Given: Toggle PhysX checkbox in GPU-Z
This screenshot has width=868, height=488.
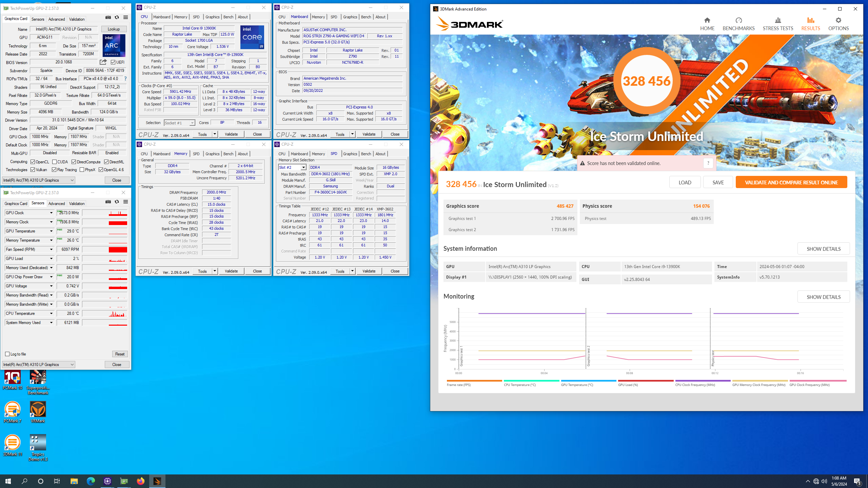Looking at the screenshot, I should 82,170.
